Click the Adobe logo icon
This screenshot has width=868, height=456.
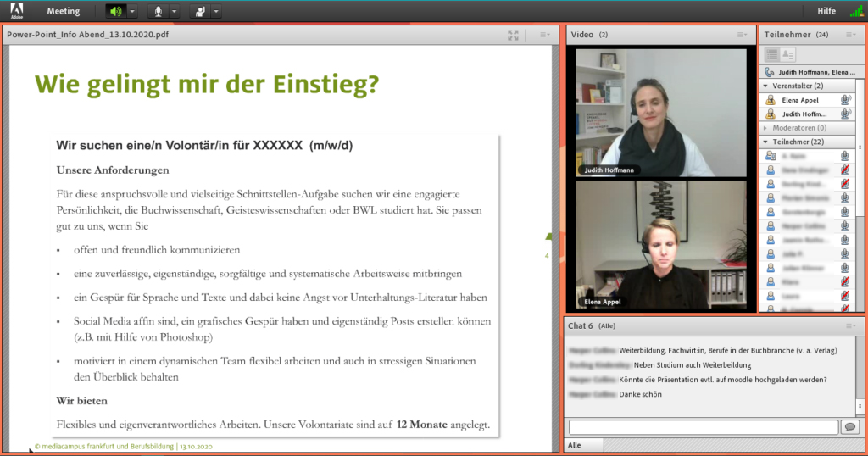tap(17, 11)
